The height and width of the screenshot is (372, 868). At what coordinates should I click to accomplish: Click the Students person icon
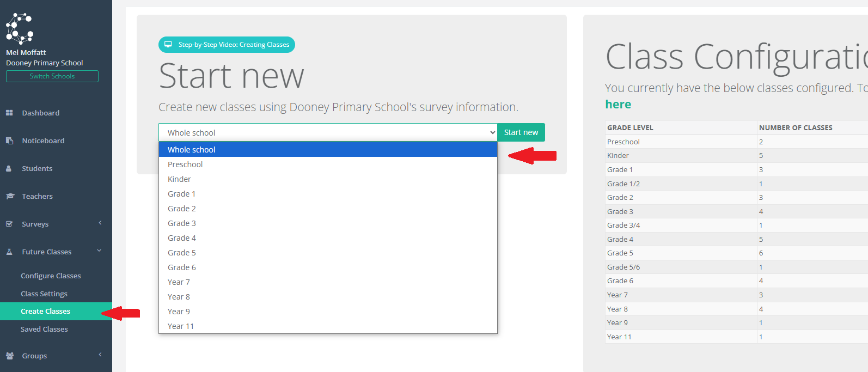9,168
